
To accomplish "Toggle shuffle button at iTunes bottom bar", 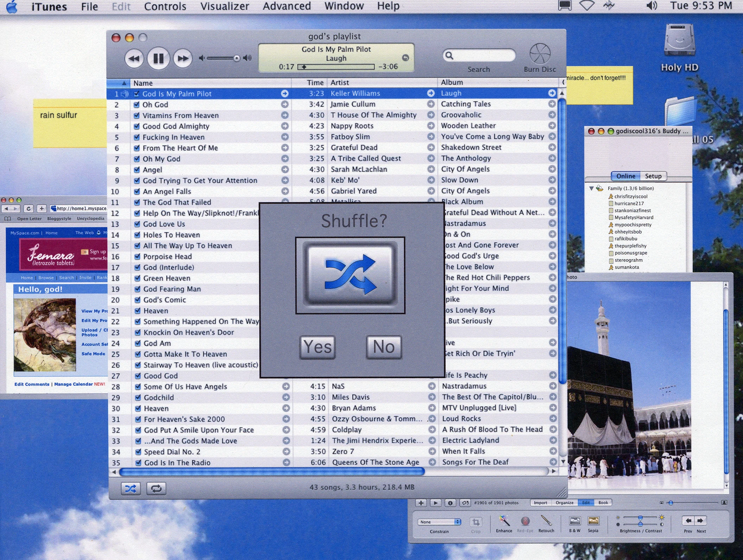I will click(x=131, y=488).
